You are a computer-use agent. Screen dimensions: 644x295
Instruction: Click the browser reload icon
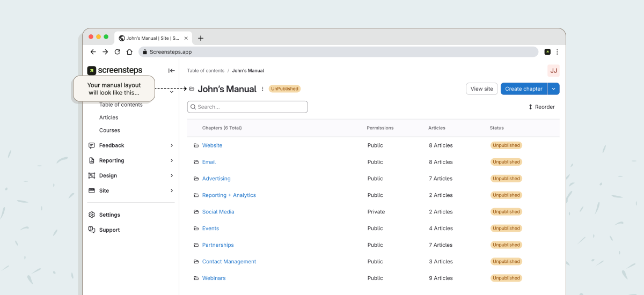point(118,52)
